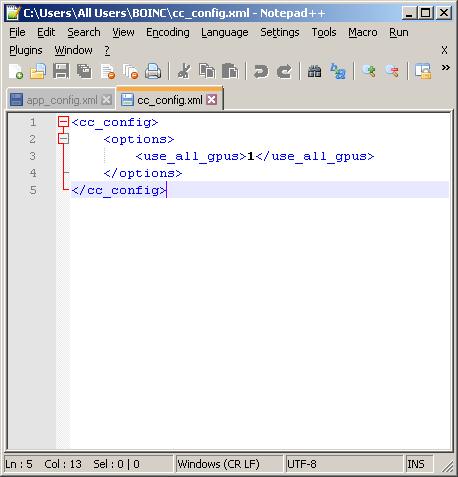Open the Language menu

pos(225,32)
